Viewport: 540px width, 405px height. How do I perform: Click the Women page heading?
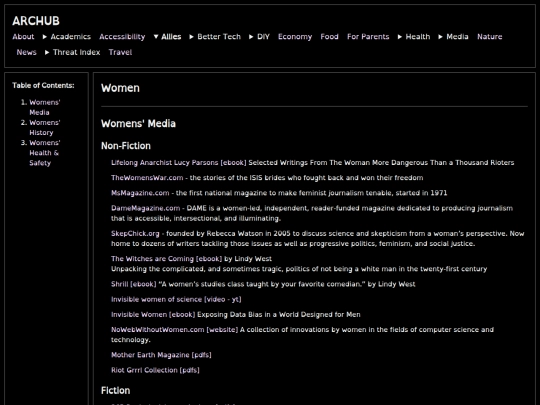pyautogui.click(x=120, y=88)
